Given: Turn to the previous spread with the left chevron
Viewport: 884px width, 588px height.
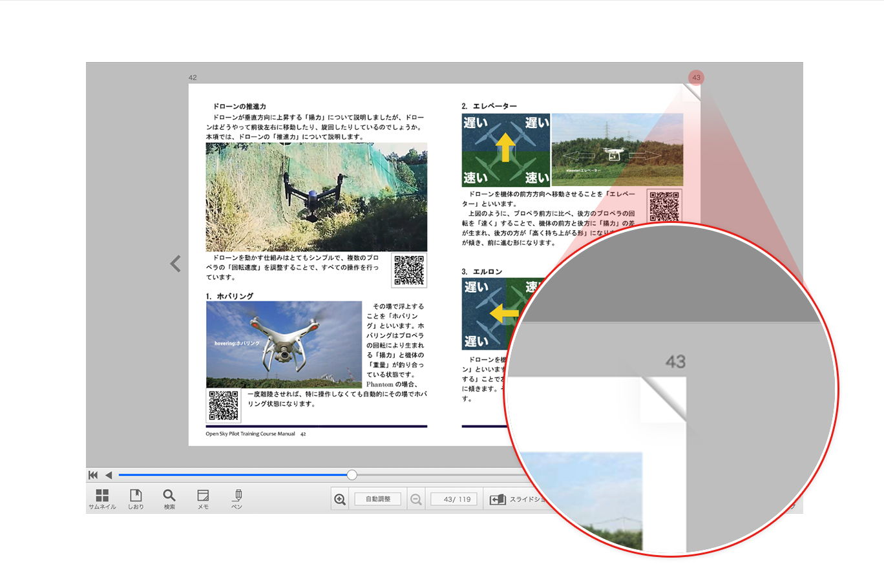Looking at the screenshot, I should [175, 264].
